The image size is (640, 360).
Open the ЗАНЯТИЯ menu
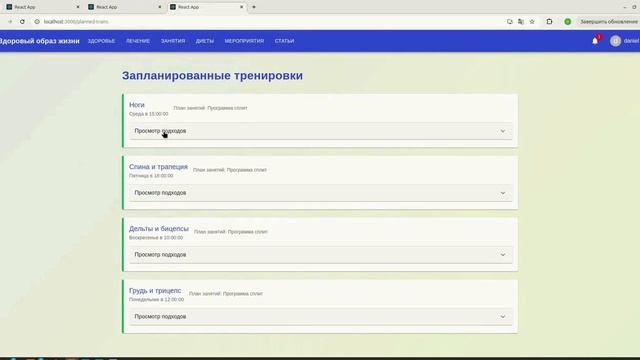click(x=173, y=41)
